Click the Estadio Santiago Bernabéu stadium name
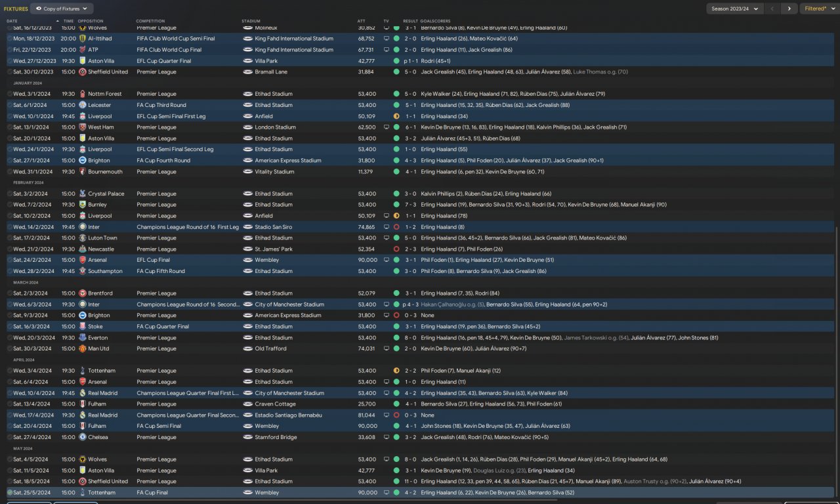This screenshot has width=840, height=504. [x=287, y=415]
